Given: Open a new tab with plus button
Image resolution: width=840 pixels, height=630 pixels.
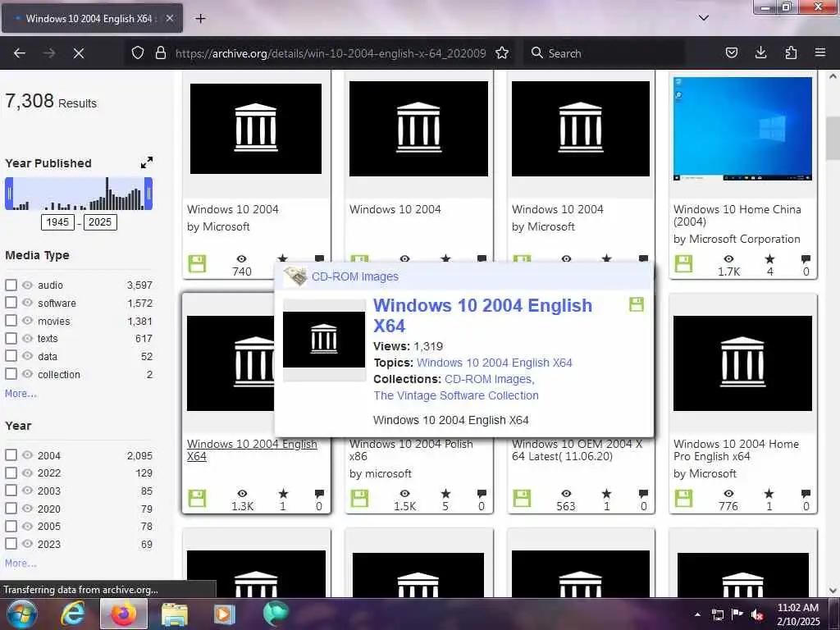Looking at the screenshot, I should [x=200, y=19].
